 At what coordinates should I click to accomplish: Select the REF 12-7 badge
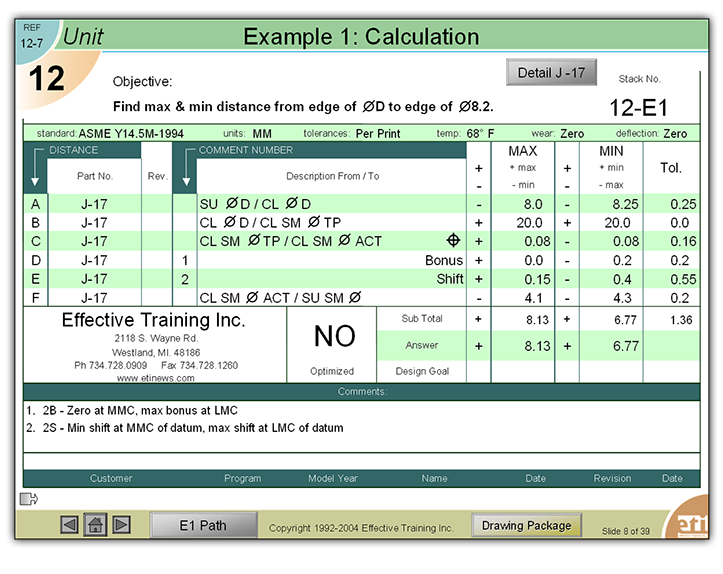[32, 38]
